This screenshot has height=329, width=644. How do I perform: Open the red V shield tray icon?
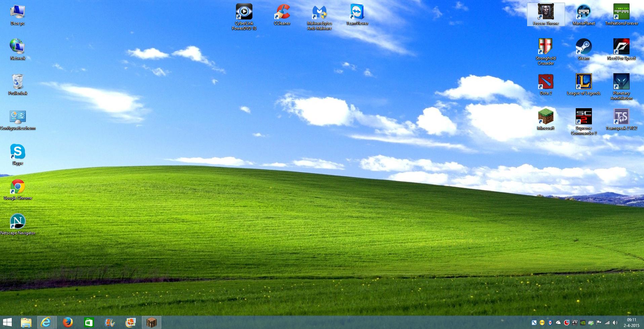[550, 323]
